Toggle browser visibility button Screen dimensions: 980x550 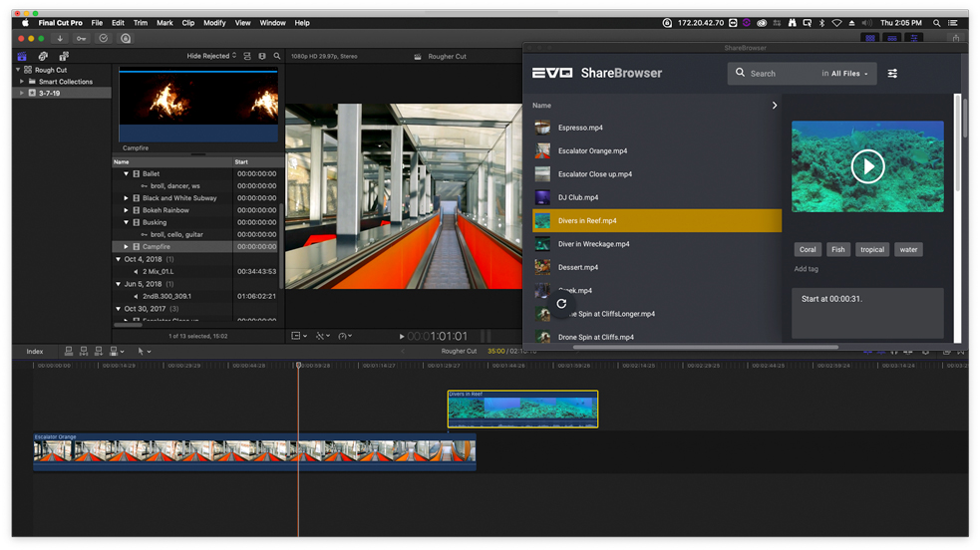click(870, 38)
